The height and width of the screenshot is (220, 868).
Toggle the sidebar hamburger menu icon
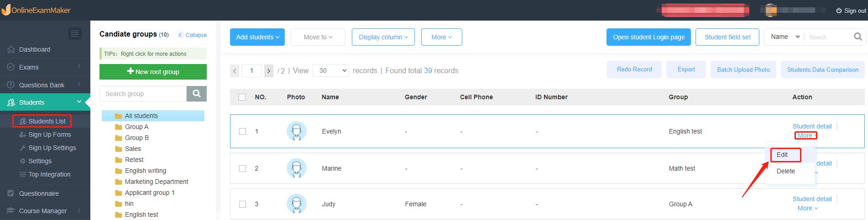click(x=75, y=33)
